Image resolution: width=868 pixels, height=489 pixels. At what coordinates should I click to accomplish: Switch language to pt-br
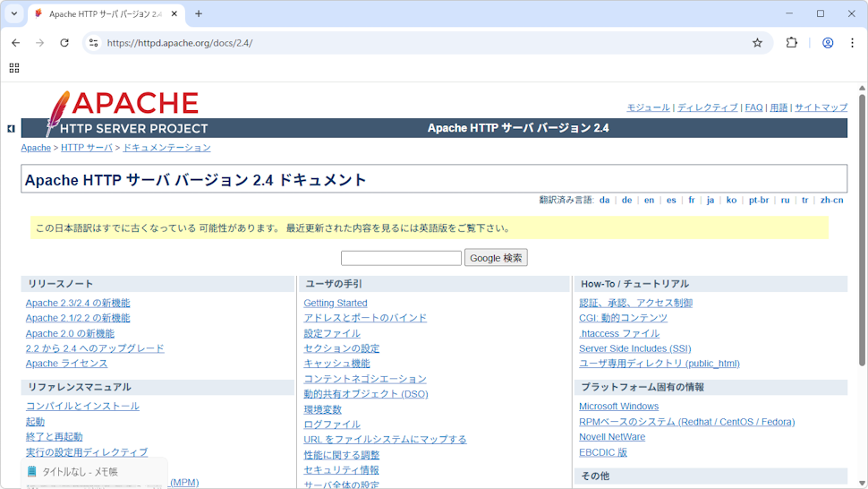[x=759, y=200]
